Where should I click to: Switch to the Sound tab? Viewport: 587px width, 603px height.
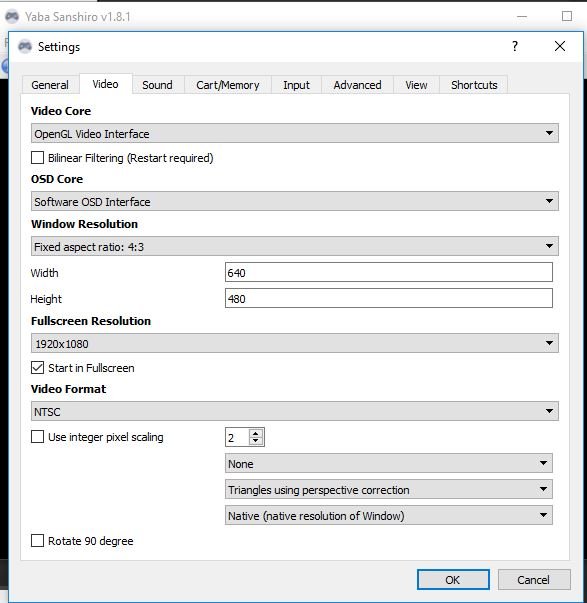point(157,85)
